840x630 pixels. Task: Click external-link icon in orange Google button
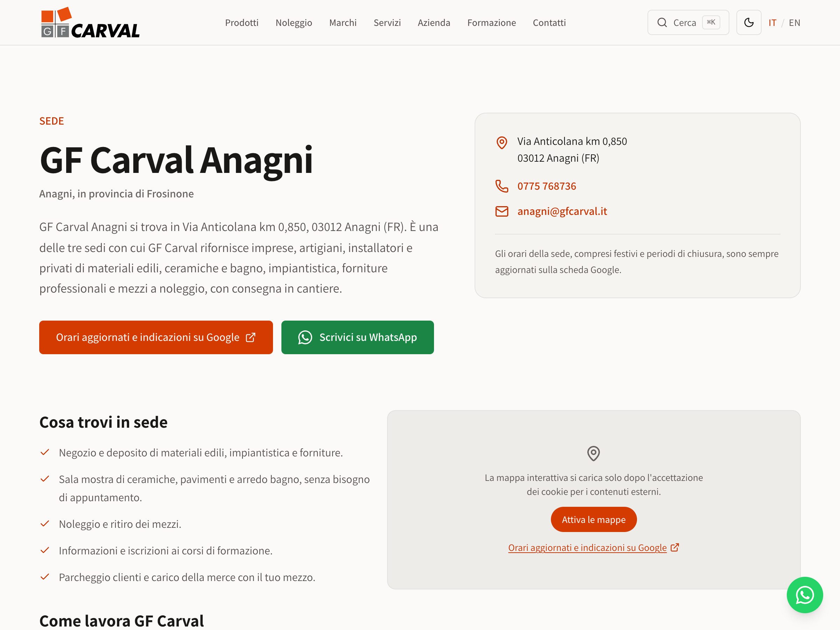[x=250, y=337]
